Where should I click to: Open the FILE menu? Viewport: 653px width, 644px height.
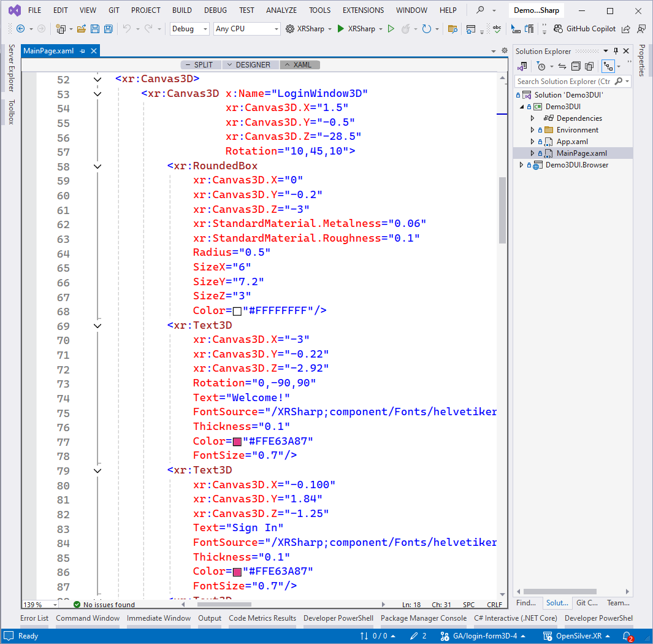tap(34, 10)
